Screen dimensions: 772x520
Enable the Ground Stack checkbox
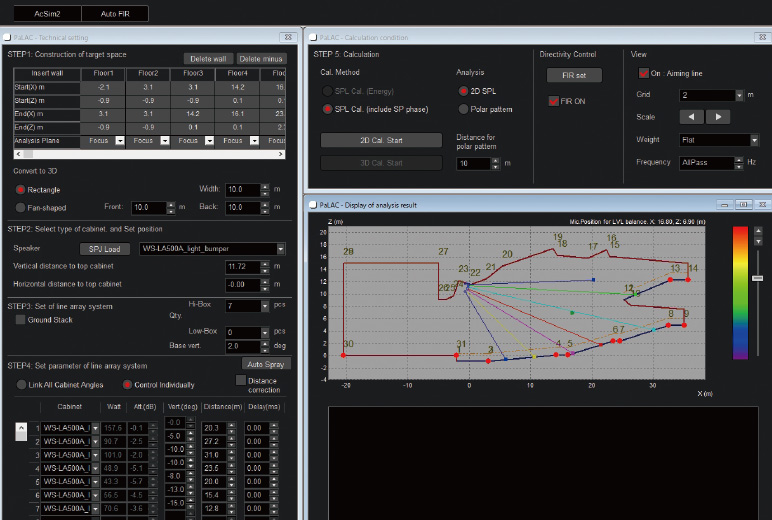pyautogui.click(x=21, y=319)
